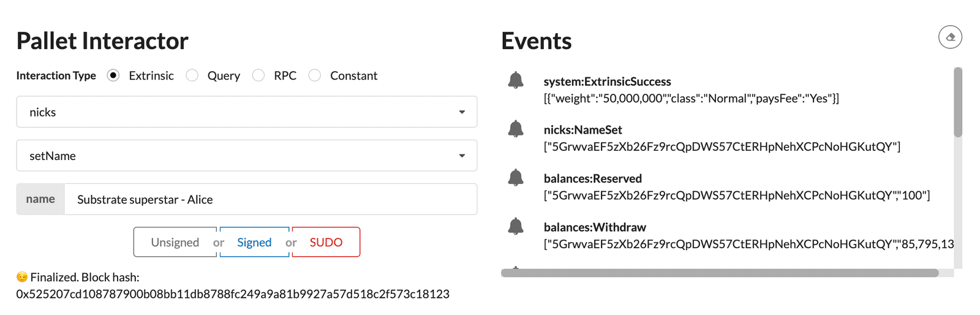Clear events with the eraser icon

[950, 37]
